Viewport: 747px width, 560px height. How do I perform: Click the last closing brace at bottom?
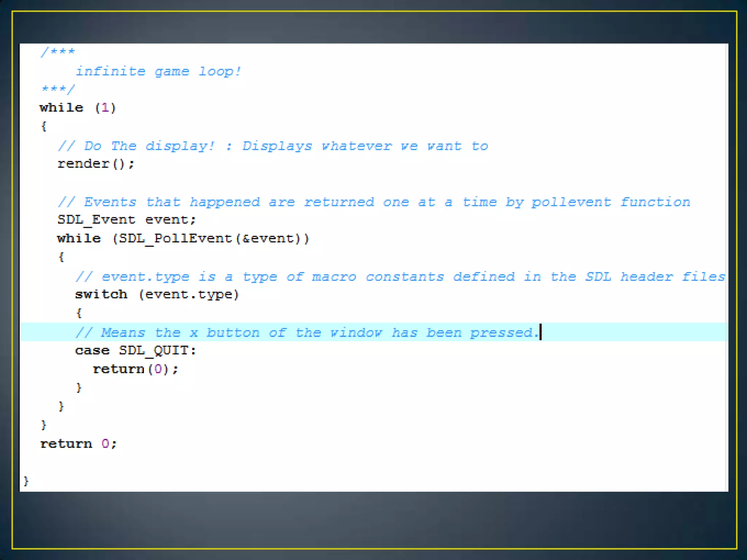click(x=26, y=481)
